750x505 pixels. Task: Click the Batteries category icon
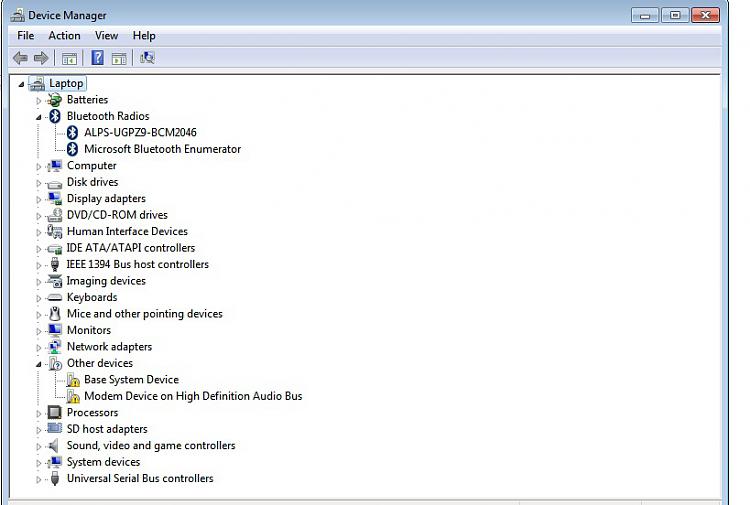pyautogui.click(x=55, y=100)
